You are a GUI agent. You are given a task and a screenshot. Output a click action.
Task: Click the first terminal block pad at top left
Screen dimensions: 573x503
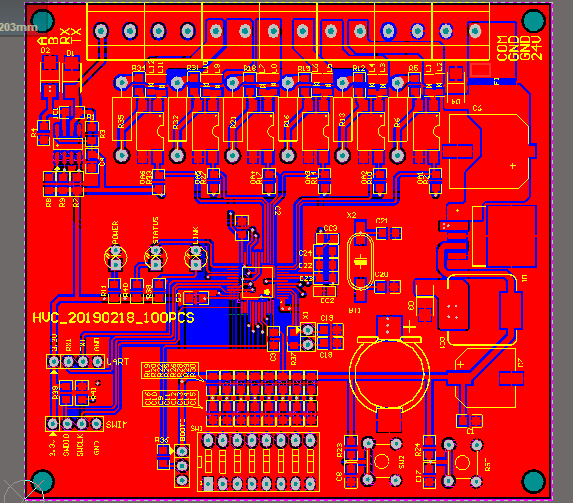pyautogui.click(x=101, y=31)
